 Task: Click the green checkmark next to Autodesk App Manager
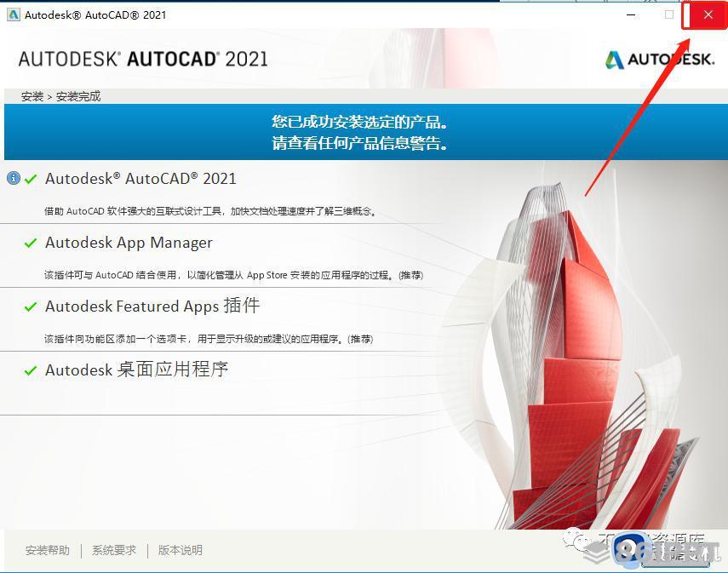point(31,243)
